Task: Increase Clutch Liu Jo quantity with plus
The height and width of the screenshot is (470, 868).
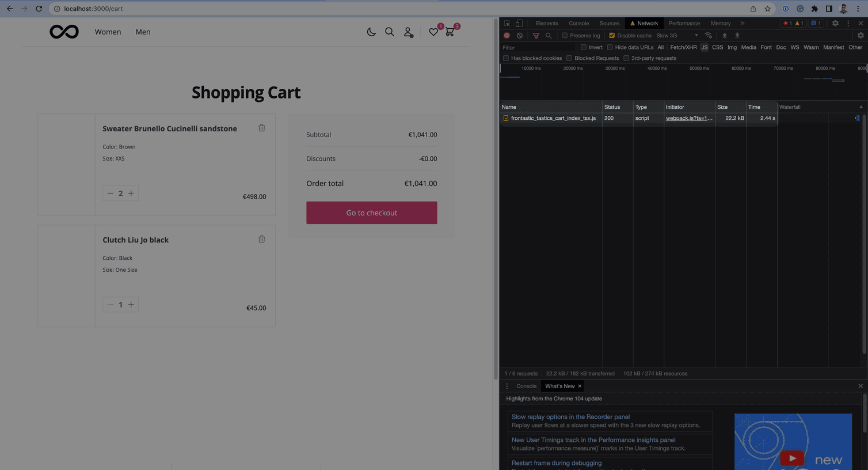Action: click(131, 304)
